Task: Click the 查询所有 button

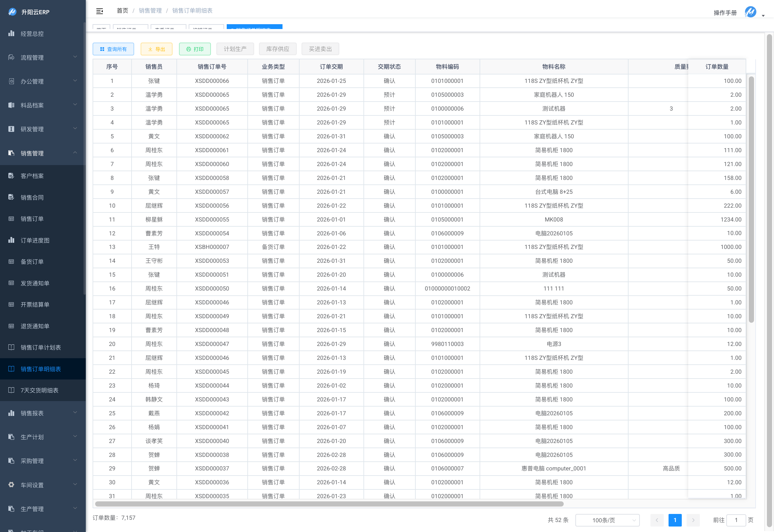Action: (x=113, y=49)
